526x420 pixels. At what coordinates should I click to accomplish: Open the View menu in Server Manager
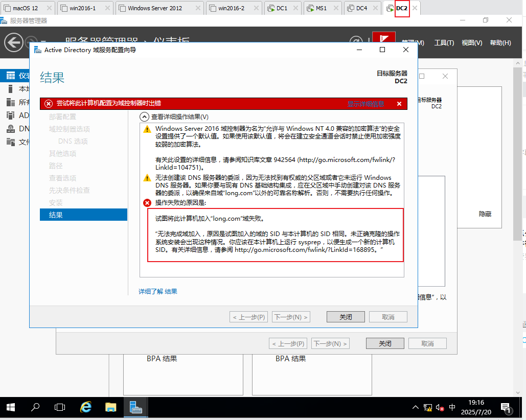(472, 42)
